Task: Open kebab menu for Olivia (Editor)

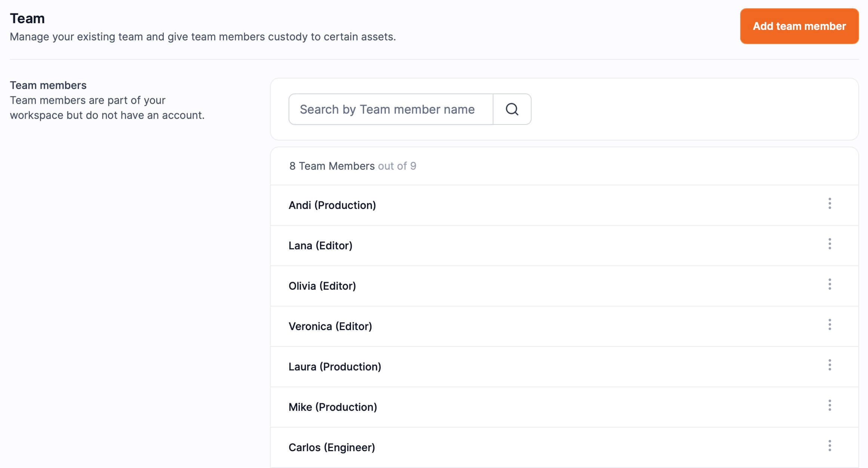Action: [x=829, y=284]
